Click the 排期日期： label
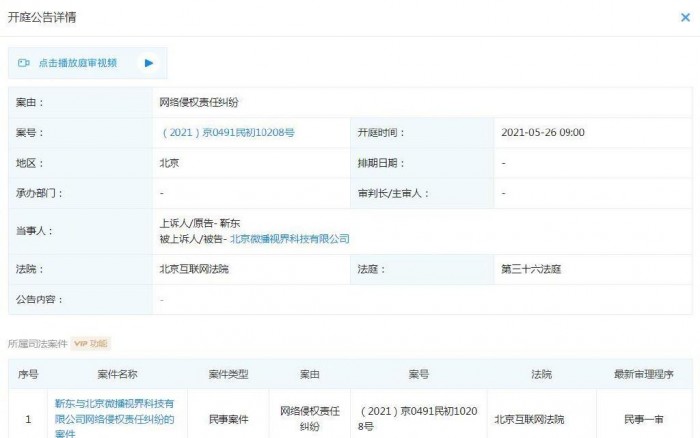This screenshot has width=700, height=438. point(381,163)
